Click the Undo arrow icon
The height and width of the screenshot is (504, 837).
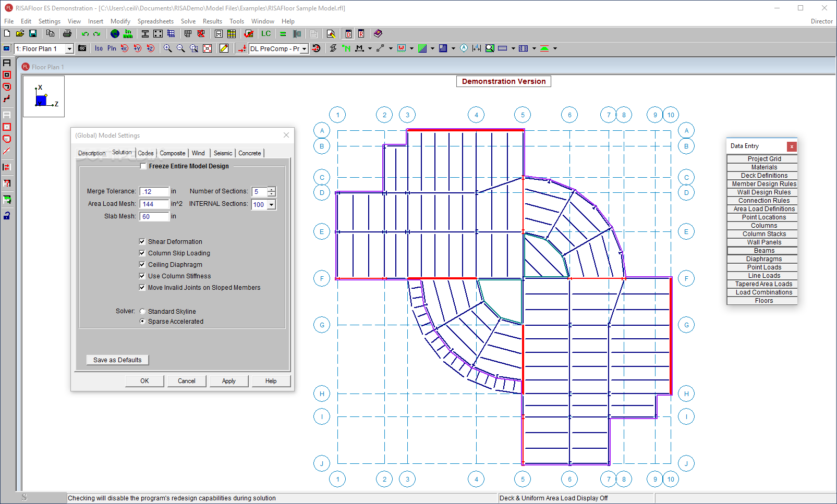[85, 33]
